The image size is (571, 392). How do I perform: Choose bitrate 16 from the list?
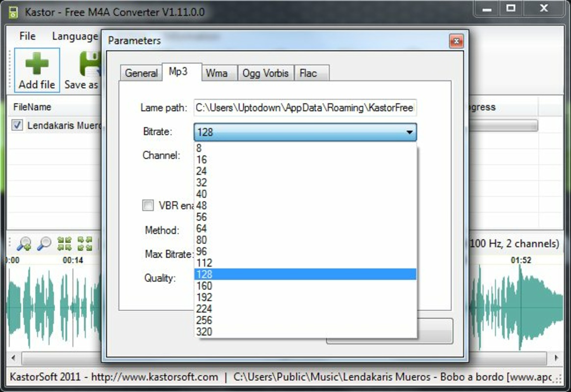(305, 160)
